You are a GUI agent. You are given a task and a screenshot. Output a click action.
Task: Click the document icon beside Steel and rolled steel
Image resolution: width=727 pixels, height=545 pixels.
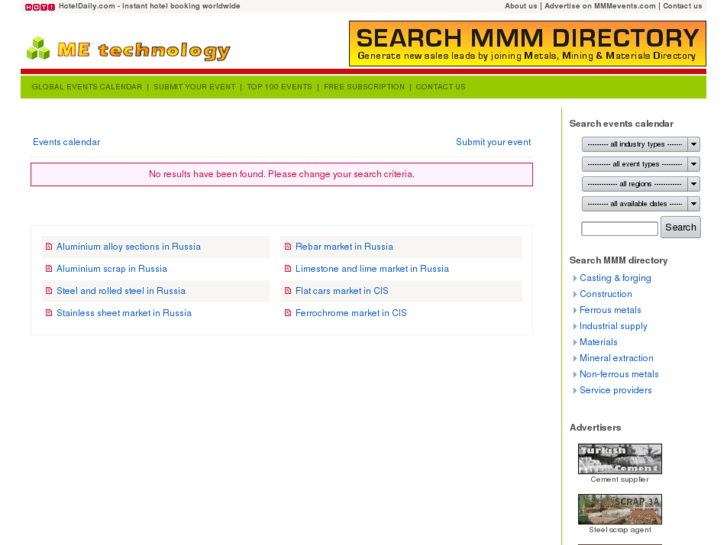tap(49, 291)
